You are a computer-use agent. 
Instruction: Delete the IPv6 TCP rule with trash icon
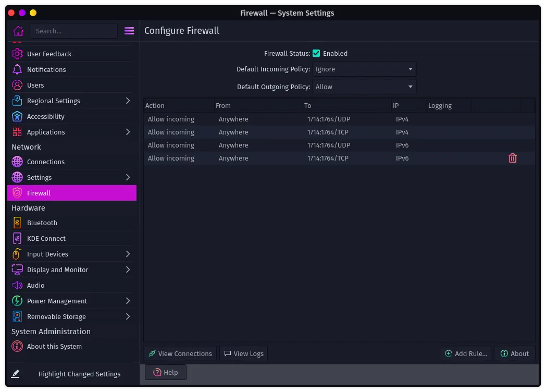point(513,158)
